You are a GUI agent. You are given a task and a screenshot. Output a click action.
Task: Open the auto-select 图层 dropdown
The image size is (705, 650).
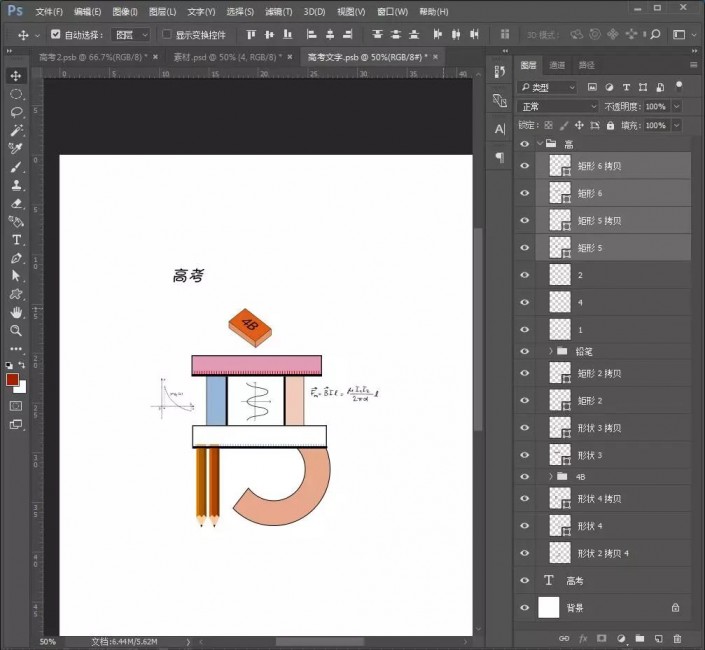[x=130, y=35]
